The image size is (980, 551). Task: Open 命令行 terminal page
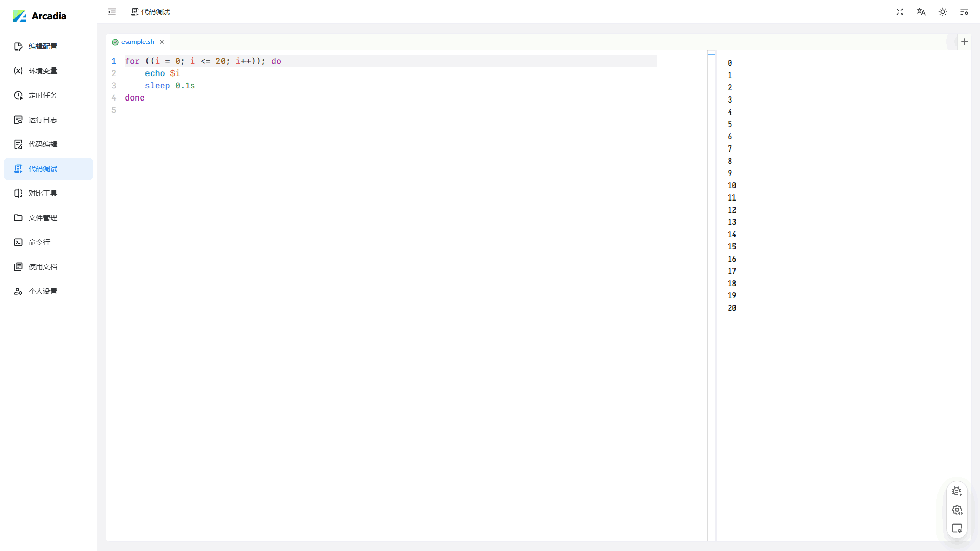tap(39, 242)
